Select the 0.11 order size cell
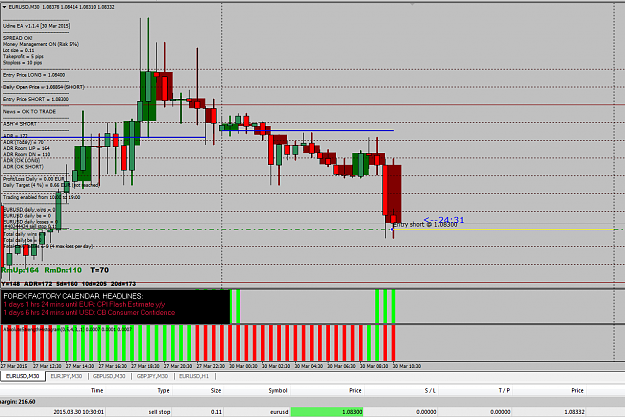The height and width of the screenshot is (420, 625). coord(216,412)
